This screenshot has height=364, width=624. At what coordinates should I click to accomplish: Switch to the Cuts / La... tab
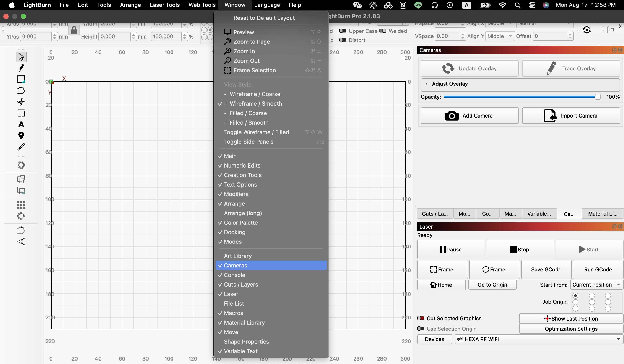pyautogui.click(x=435, y=214)
